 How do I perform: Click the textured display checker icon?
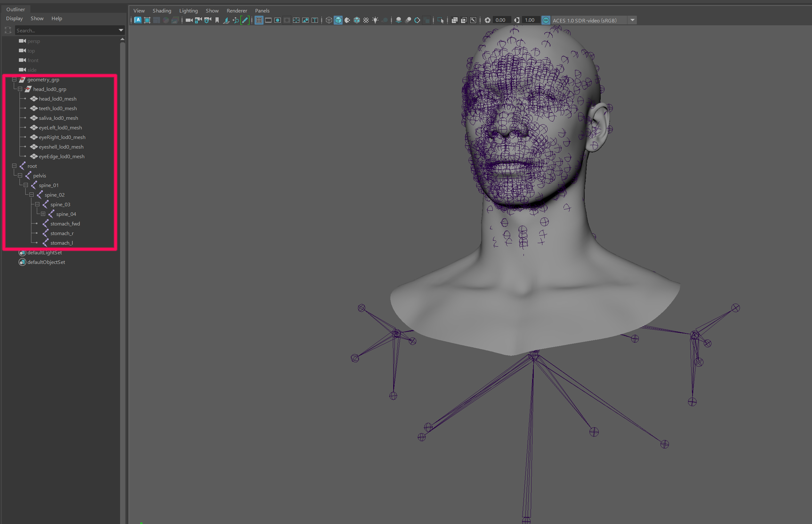366,20
